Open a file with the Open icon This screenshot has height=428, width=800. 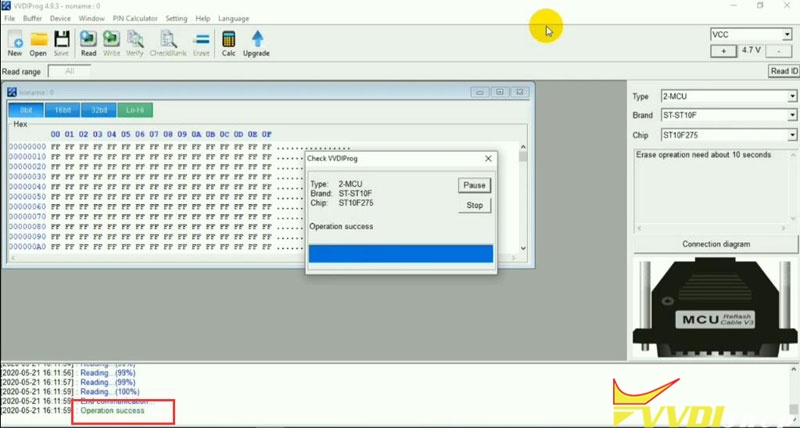38,43
